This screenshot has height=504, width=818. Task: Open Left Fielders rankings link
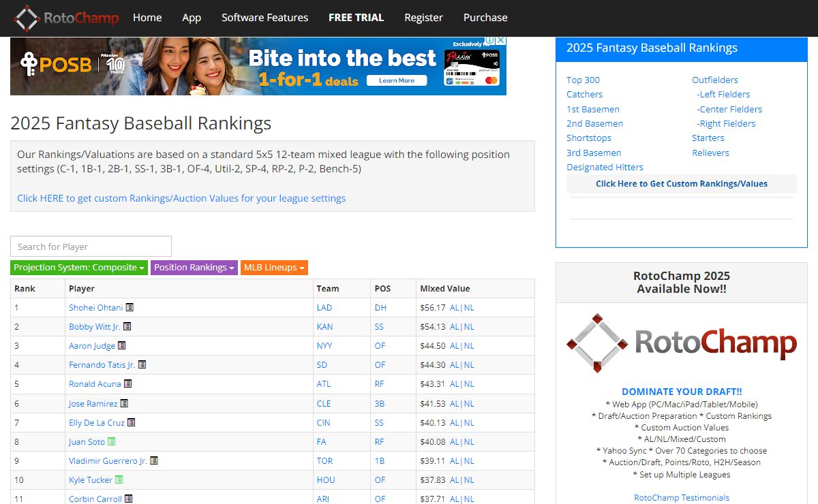click(x=723, y=95)
